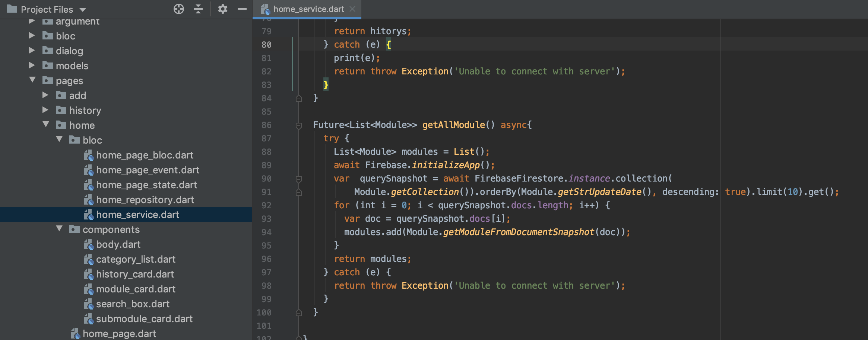Select home_repository.dart in the bloc folder

145,200
